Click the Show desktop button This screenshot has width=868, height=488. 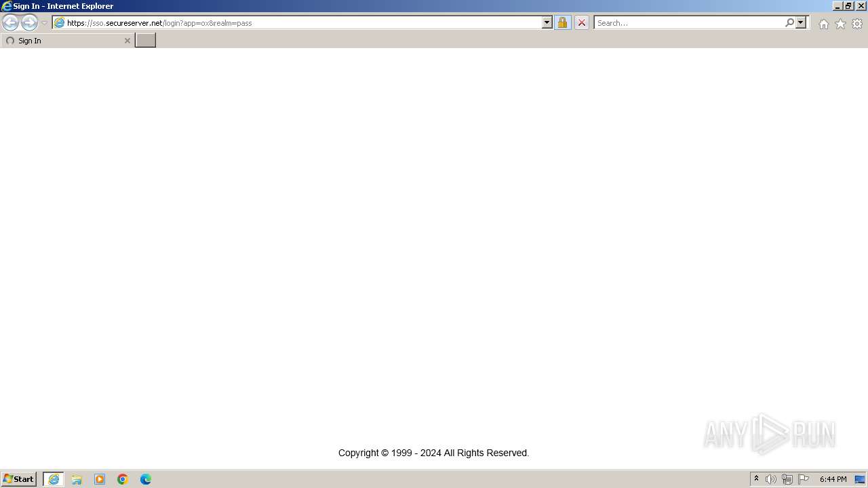[x=860, y=479]
